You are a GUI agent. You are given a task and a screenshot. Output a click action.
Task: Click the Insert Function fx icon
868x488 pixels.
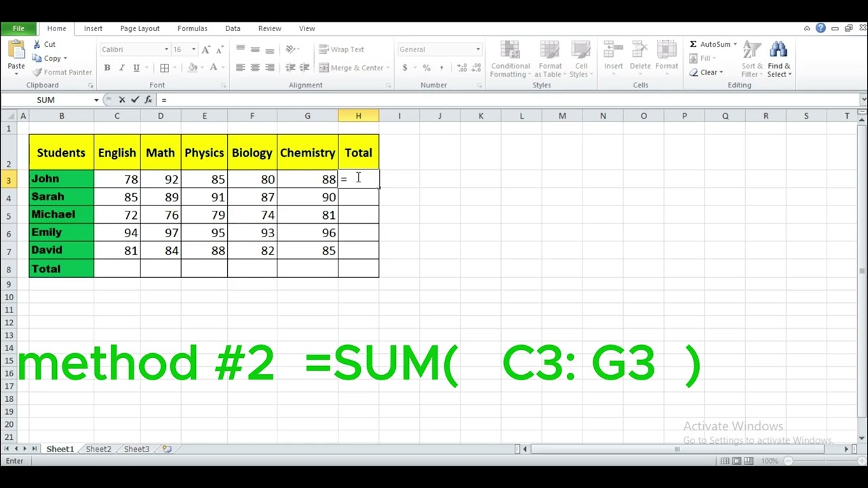click(148, 100)
